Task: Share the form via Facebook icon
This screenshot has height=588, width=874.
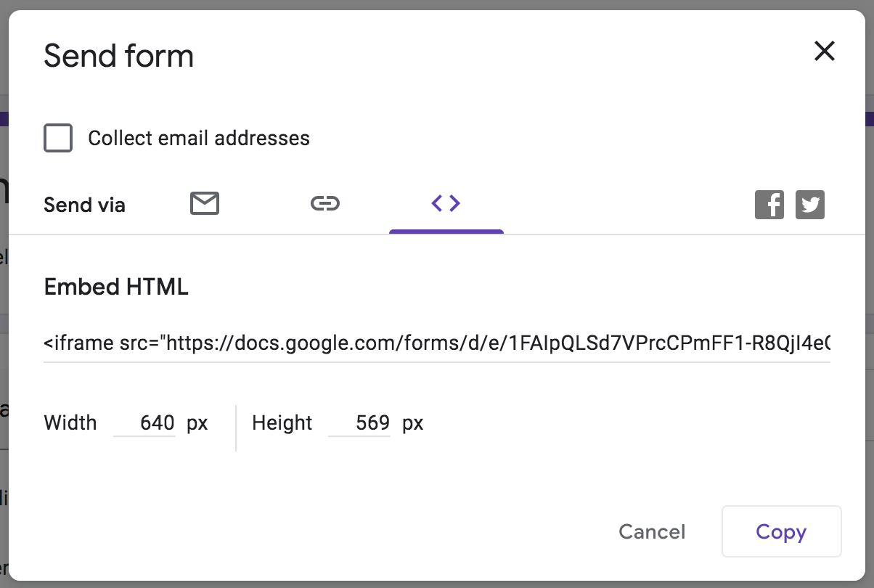Action: coord(769,205)
